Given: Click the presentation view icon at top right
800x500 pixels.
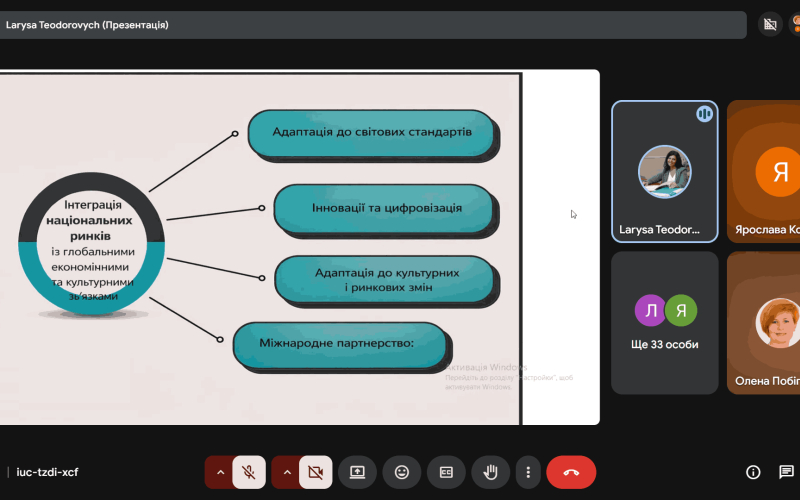Looking at the screenshot, I should [769, 25].
